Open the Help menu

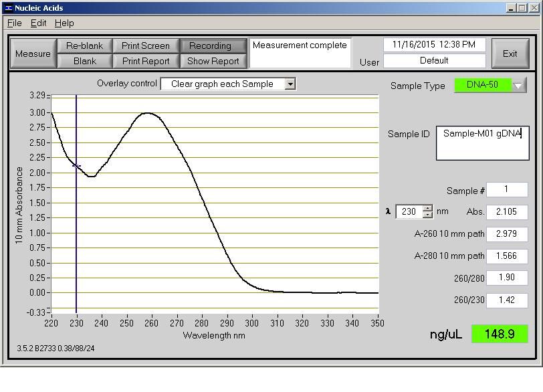[x=64, y=23]
